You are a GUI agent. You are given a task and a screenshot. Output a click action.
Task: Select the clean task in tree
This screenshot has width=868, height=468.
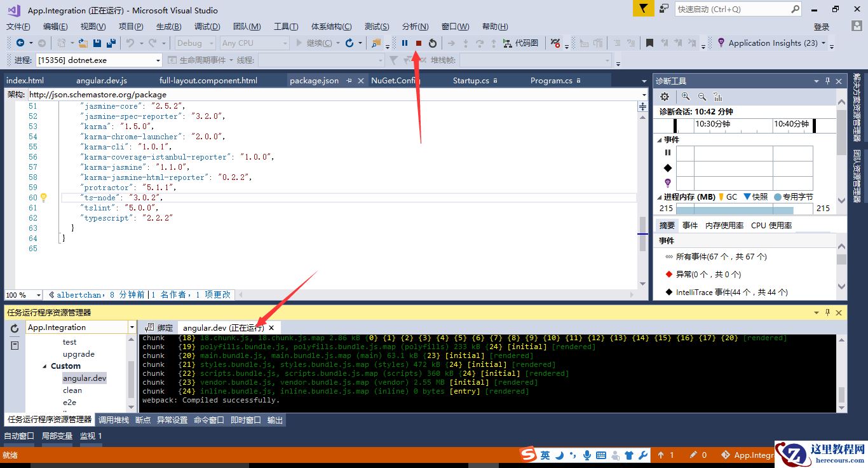point(72,390)
